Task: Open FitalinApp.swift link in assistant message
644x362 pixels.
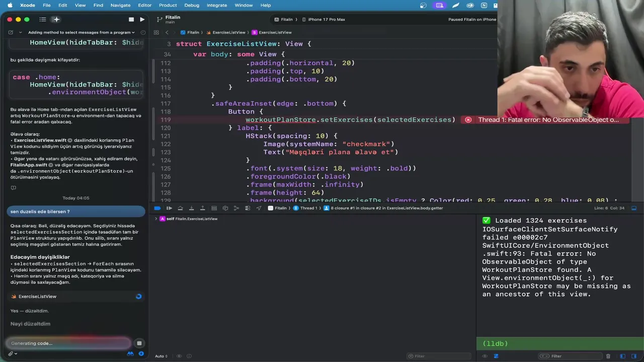Action: click(32, 165)
